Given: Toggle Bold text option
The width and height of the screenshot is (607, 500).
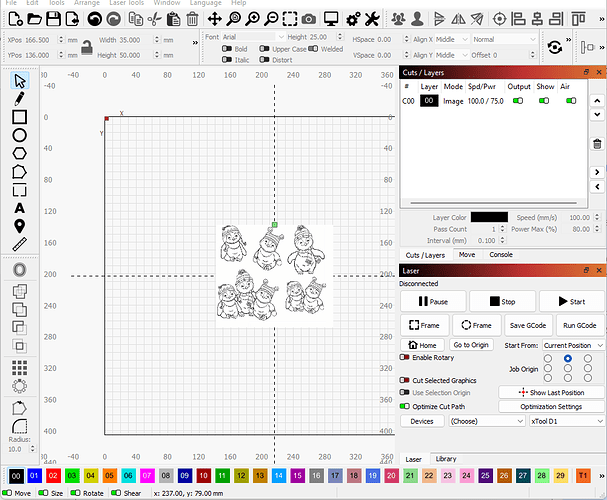Looking at the screenshot, I should tap(226, 49).
